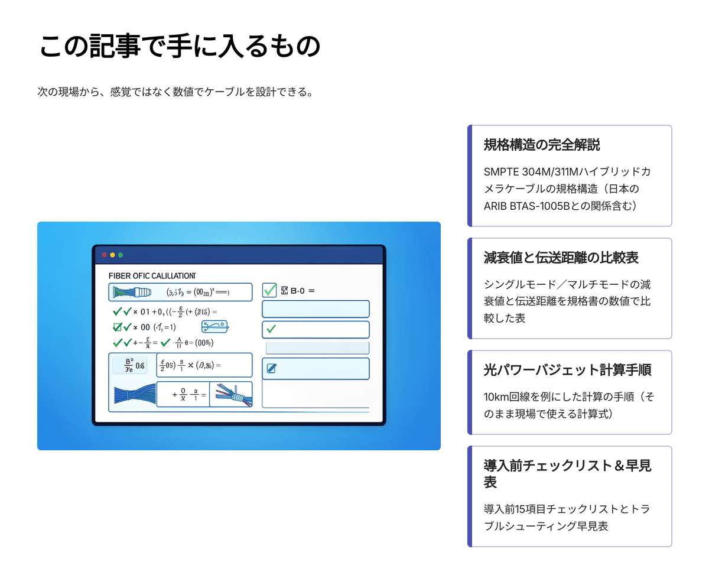709x588 pixels.
Task: Open the 規格構造の完全解説 card title
Action: click(x=541, y=145)
